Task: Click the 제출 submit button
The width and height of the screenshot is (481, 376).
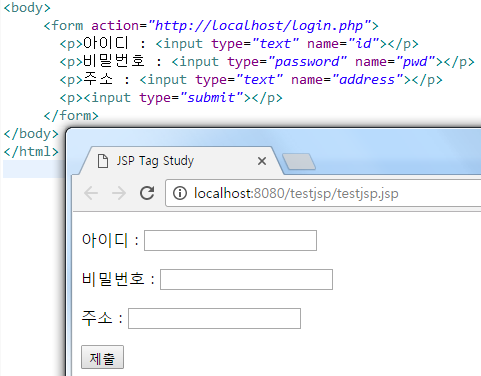Action: 102,357
